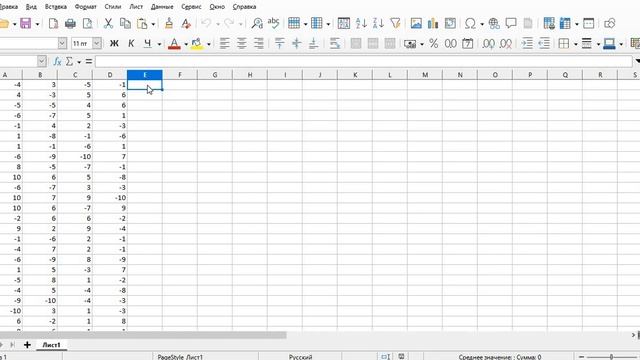Open underline style dropdown arrow
This screenshot has height=360, width=640.
(159, 44)
